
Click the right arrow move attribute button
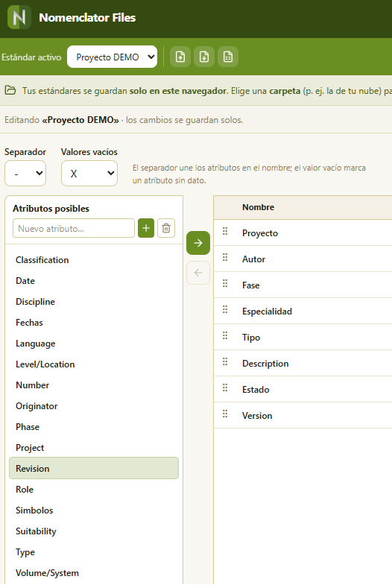(x=198, y=243)
